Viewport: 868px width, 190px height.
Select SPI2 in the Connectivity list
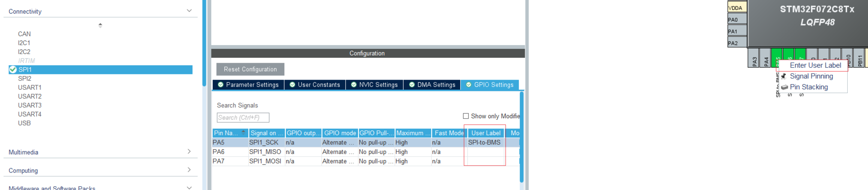pyautogui.click(x=25, y=78)
